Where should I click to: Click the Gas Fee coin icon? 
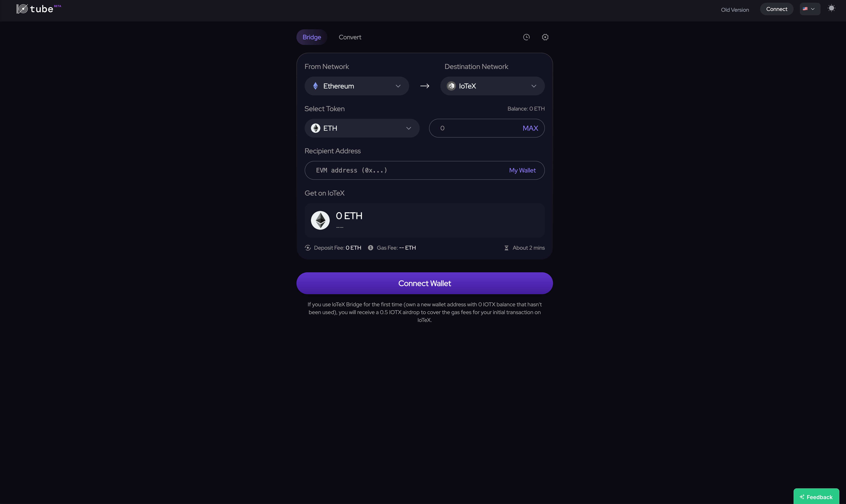pos(370,248)
